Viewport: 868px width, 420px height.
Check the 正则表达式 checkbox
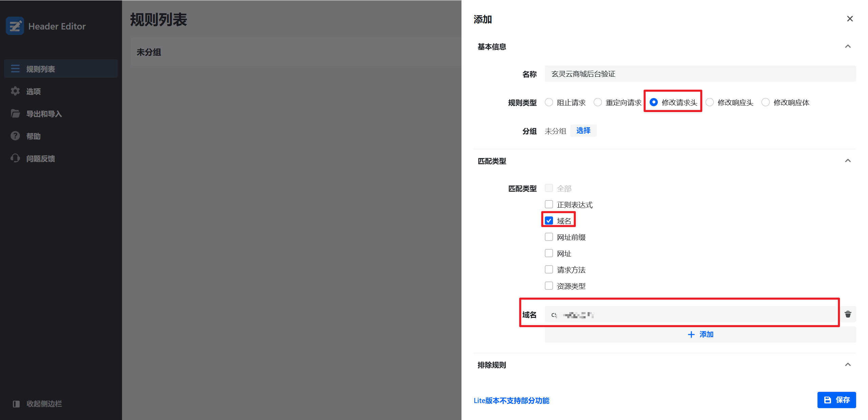(549, 204)
